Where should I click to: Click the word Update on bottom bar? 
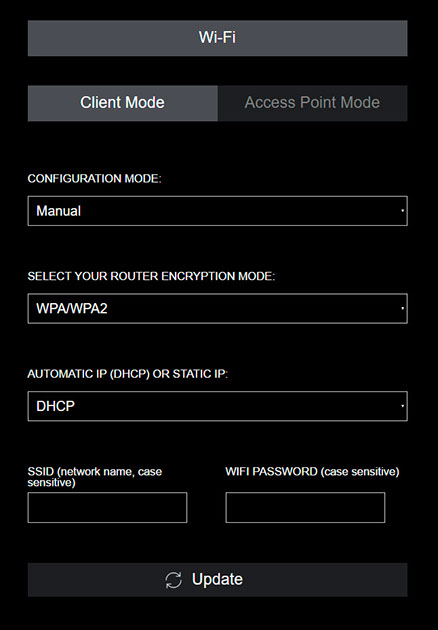[x=217, y=579]
